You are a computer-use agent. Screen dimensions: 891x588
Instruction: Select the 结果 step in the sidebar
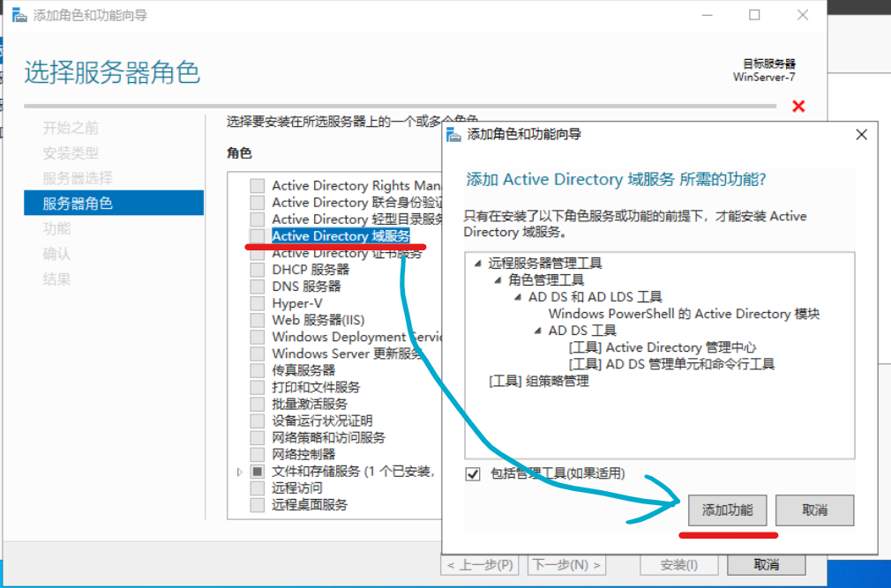56,279
